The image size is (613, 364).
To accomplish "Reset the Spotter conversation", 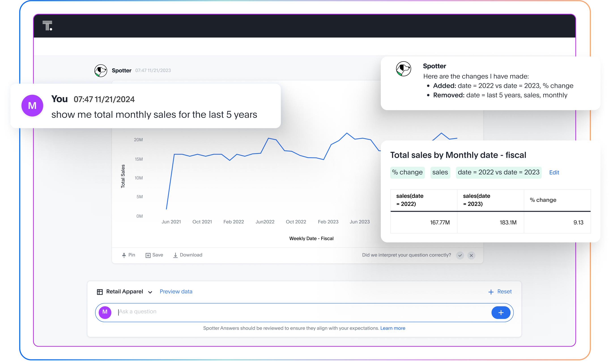I will (504, 292).
